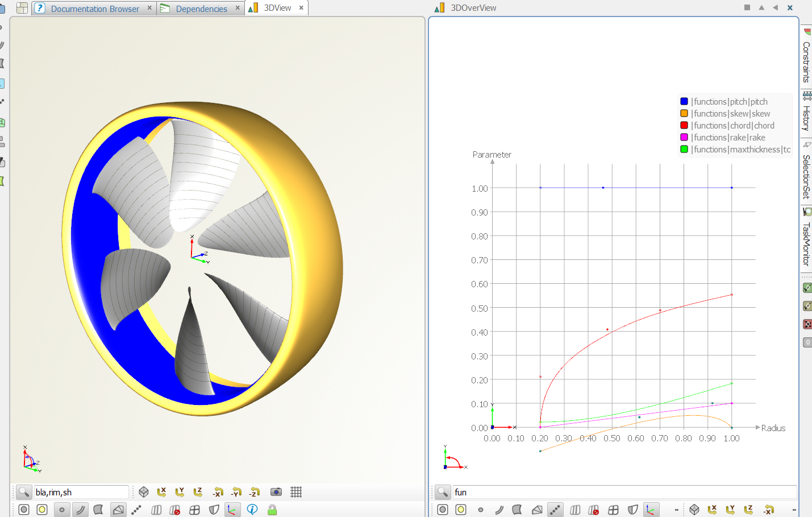Toggle curve visibility filter in 3DView
Image resolution: width=812 pixels, height=517 pixels.
tap(80, 510)
